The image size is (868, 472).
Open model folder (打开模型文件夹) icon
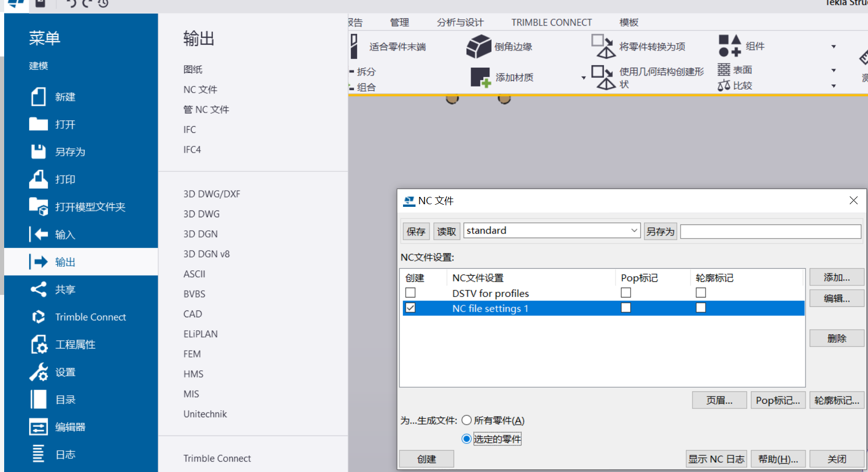[x=39, y=207]
